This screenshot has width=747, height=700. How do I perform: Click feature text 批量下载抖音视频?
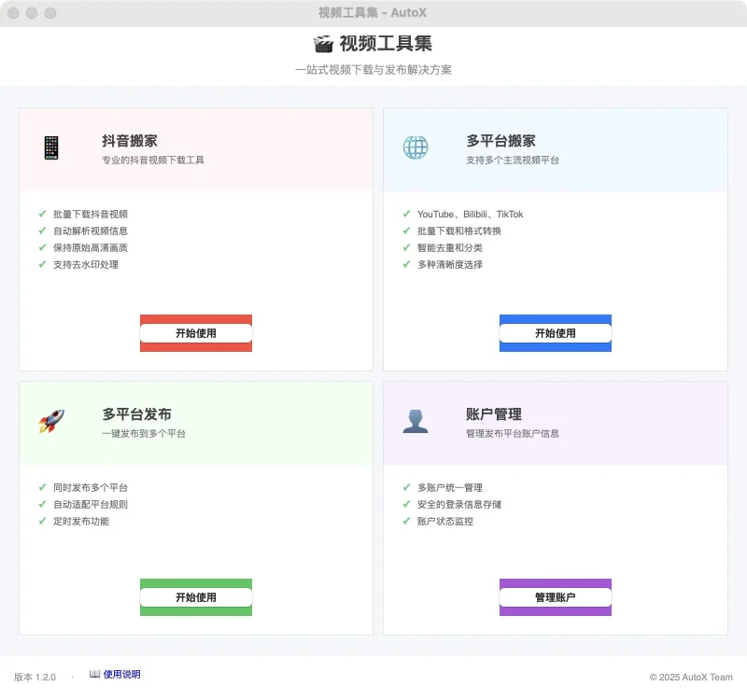pyautogui.click(x=91, y=215)
